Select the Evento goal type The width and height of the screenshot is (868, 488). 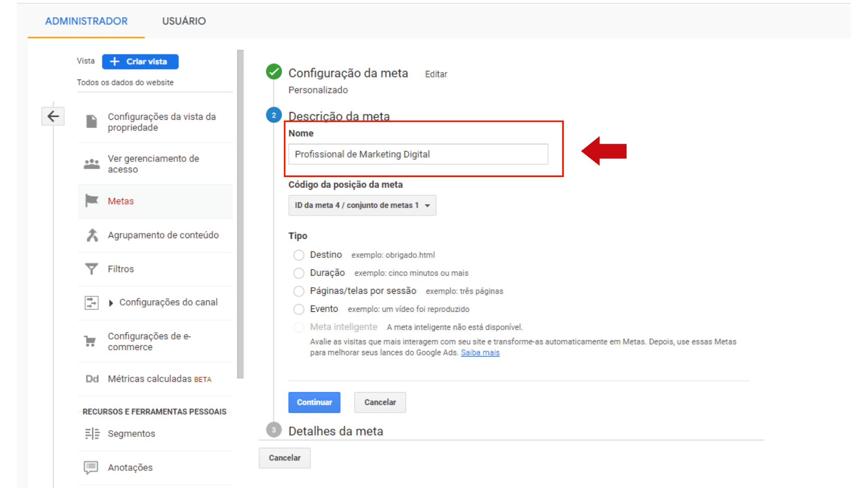click(x=299, y=310)
